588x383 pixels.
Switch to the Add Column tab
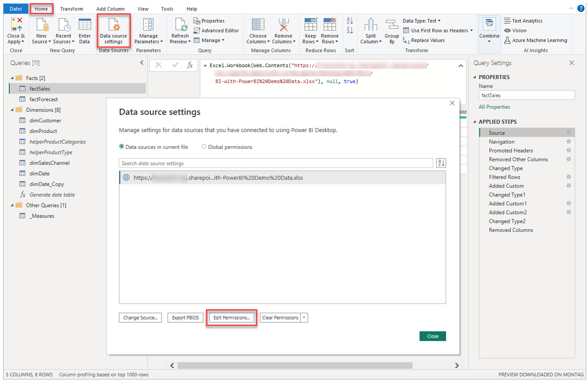pyautogui.click(x=110, y=9)
